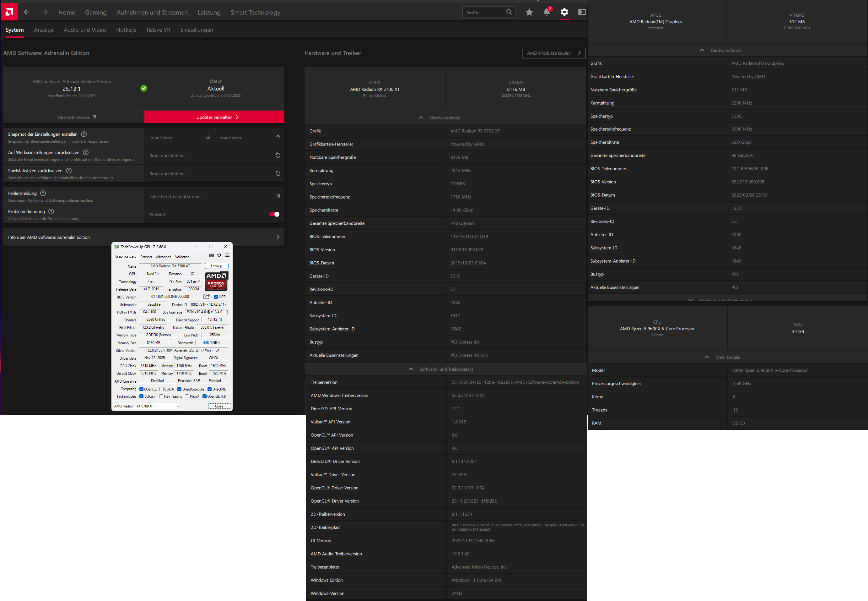Click the AMD logo in the top bar

(x=9, y=12)
